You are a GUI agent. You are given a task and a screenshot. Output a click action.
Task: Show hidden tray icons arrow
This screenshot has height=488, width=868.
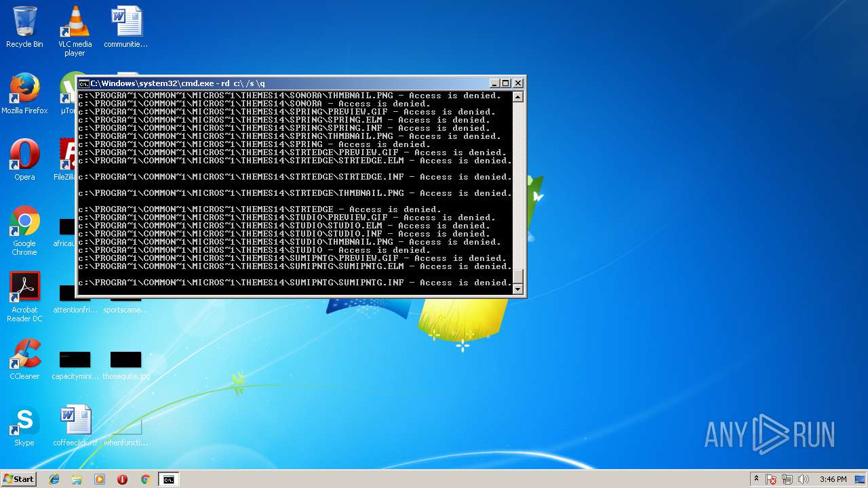click(756, 479)
